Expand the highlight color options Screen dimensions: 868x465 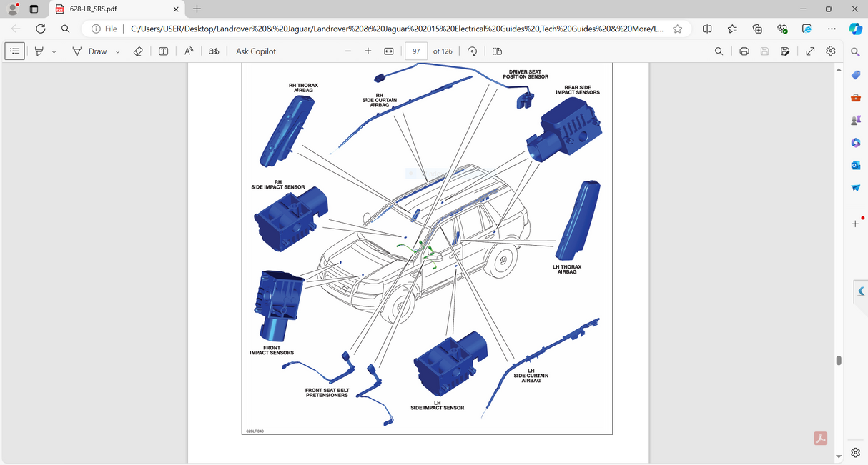(x=54, y=51)
